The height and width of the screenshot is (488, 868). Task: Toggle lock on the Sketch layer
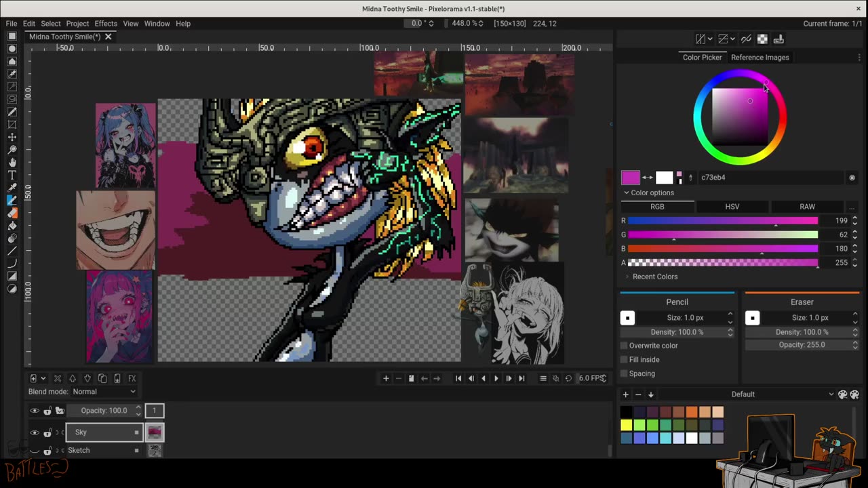pyautogui.click(x=47, y=450)
